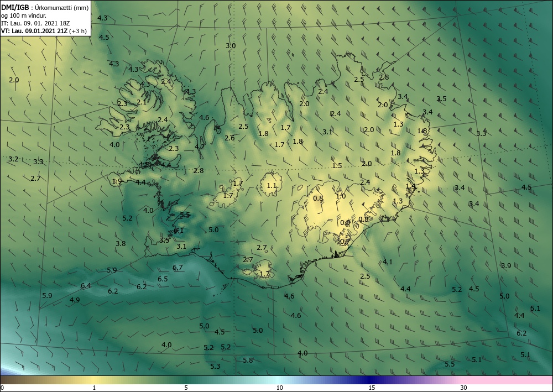
Task: Click the 2.6 precipitation value
Action: tap(229, 138)
